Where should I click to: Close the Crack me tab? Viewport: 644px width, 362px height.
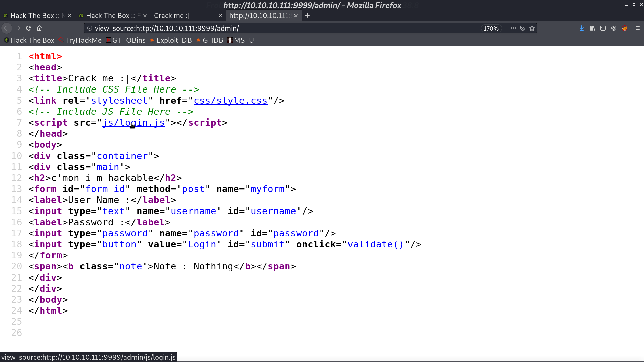(x=220, y=16)
